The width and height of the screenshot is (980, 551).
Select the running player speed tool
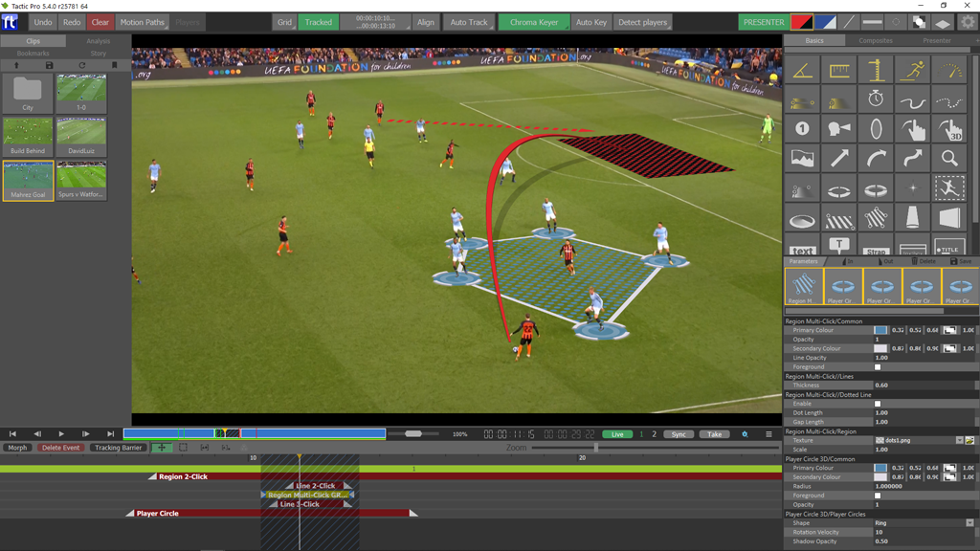pyautogui.click(x=912, y=71)
